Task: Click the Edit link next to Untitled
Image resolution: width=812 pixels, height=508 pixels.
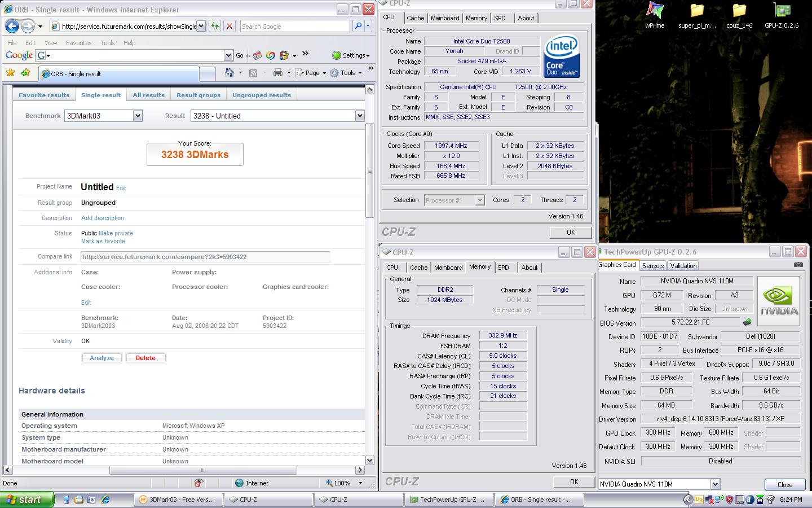Action: [121, 188]
